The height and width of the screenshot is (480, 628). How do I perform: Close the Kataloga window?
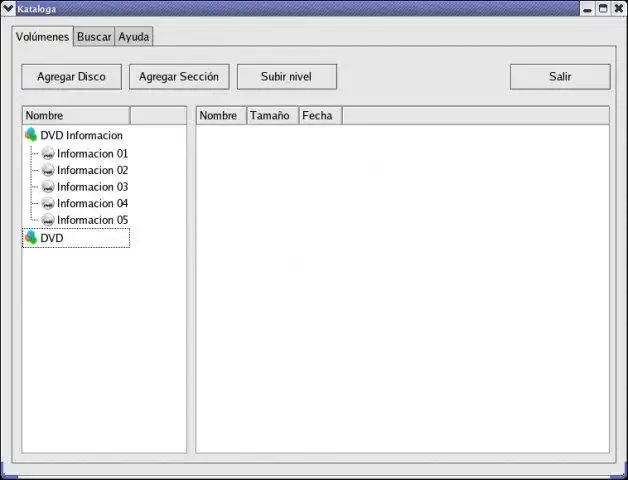tap(618, 9)
